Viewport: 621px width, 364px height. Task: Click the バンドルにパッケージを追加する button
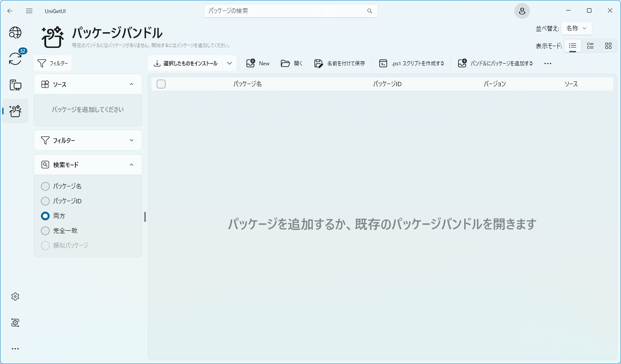496,63
